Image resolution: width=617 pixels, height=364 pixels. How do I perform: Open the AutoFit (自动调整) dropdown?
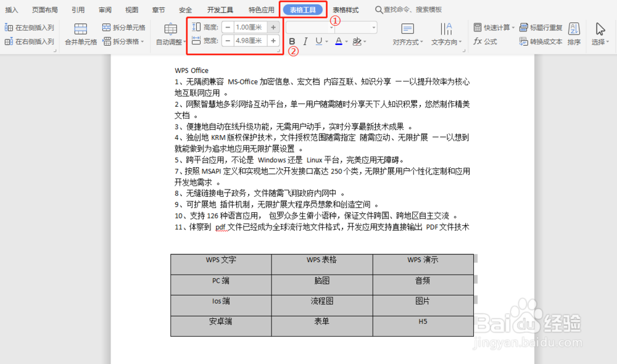coord(171,35)
